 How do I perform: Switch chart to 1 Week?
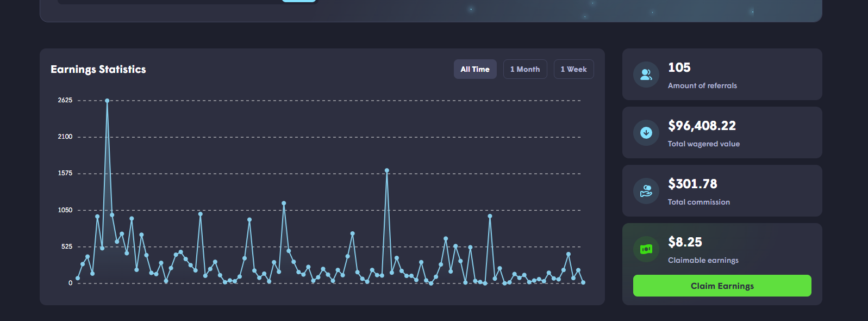(x=573, y=69)
